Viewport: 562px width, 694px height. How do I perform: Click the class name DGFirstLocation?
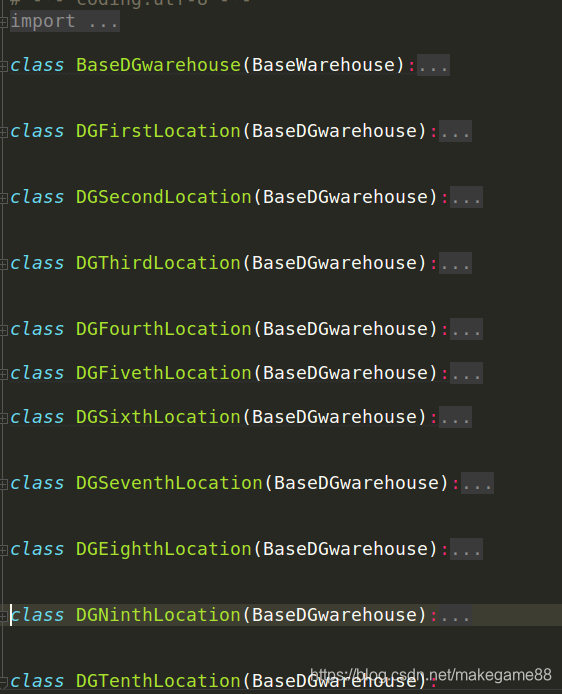click(x=158, y=131)
